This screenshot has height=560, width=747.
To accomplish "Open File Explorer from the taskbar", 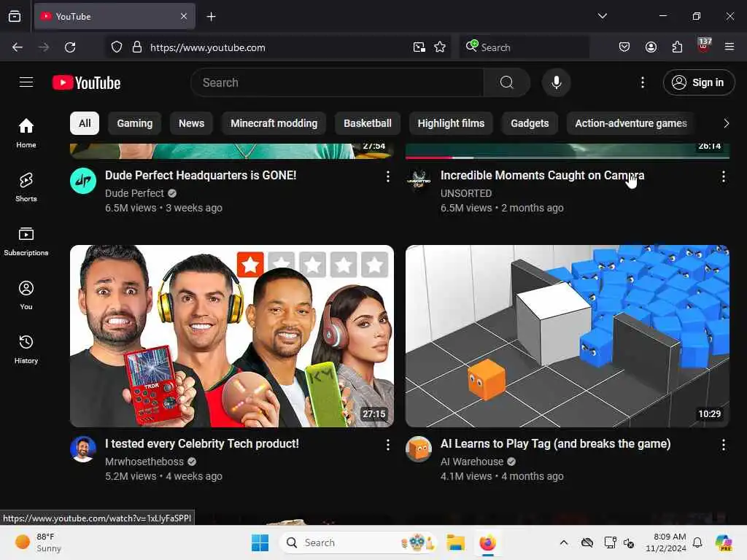I will pos(455,542).
